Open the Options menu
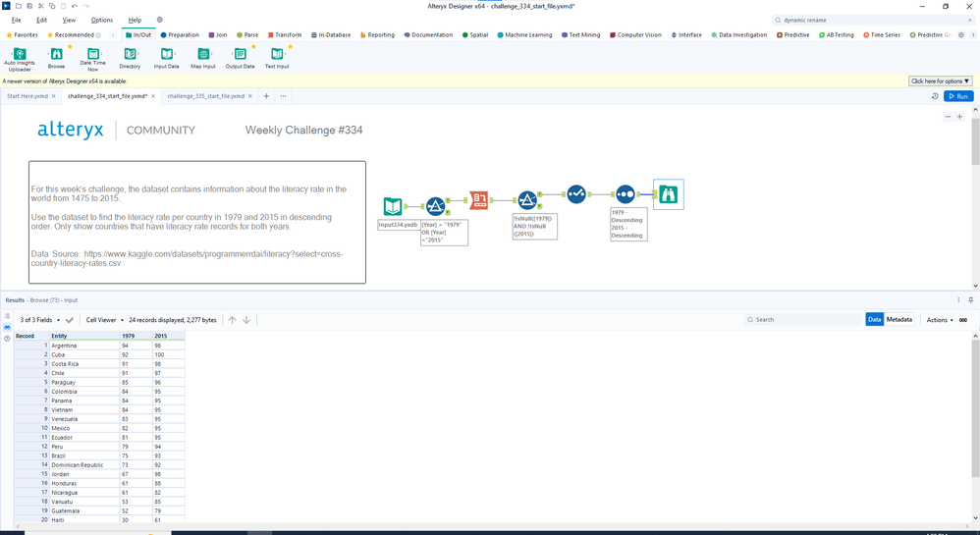 (x=102, y=20)
